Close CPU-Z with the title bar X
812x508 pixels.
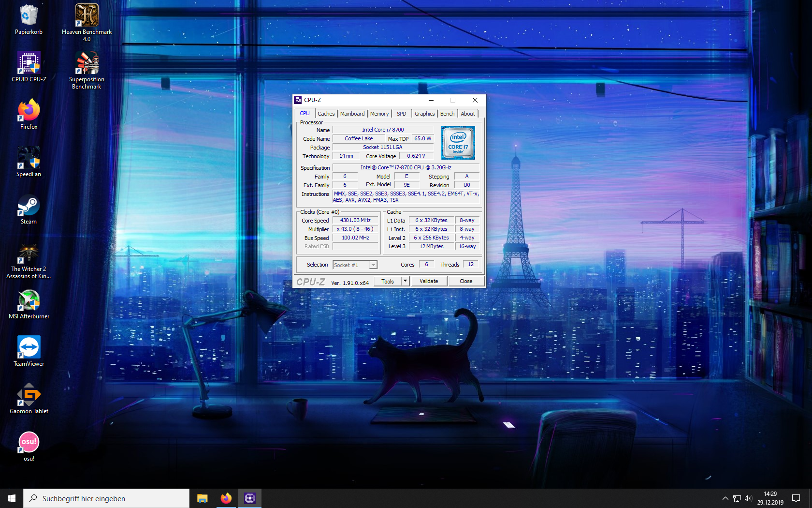click(x=475, y=100)
